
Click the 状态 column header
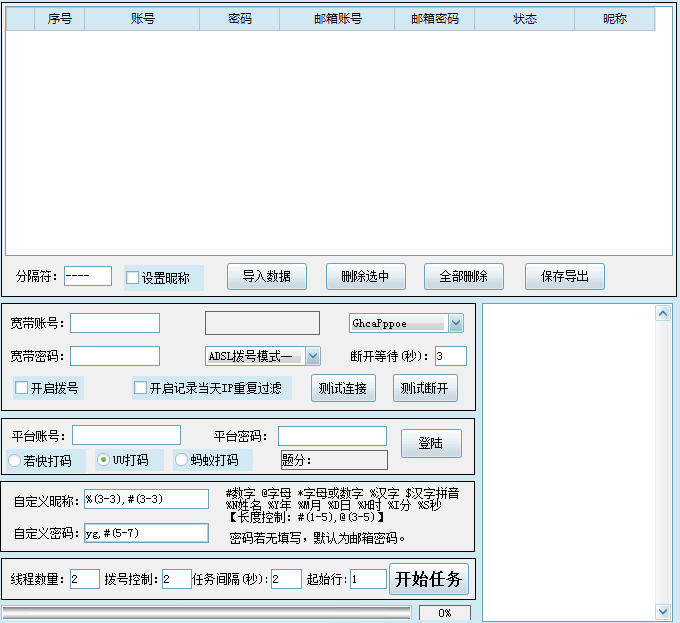pos(524,19)
